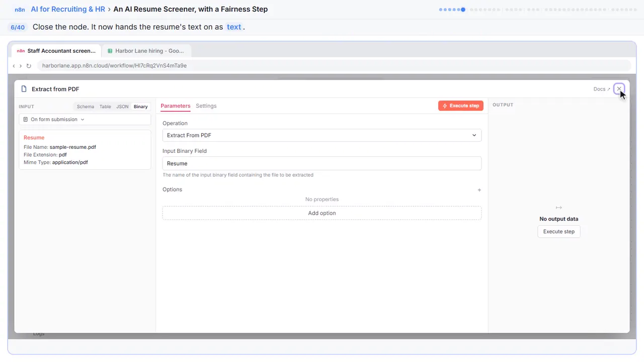The image size is (644, 362).
Task: Click the plus icon beside Options
Action: coord(479,190)
